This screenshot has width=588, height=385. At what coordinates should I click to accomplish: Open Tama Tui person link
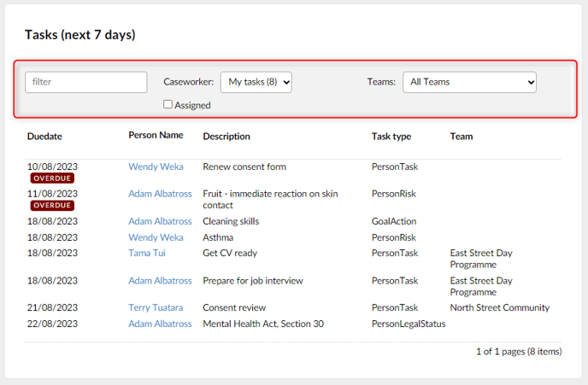click(147, 253)
